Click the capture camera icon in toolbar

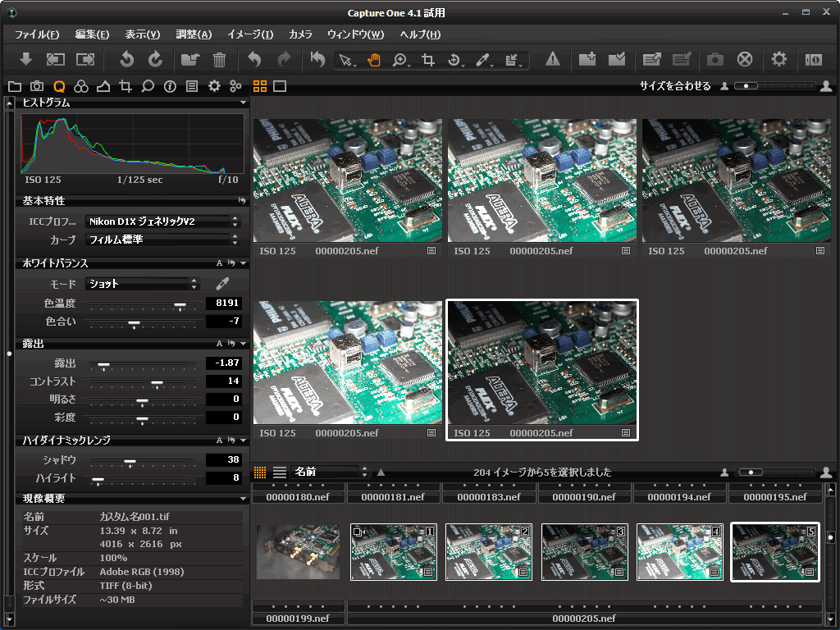click(714, 59)
